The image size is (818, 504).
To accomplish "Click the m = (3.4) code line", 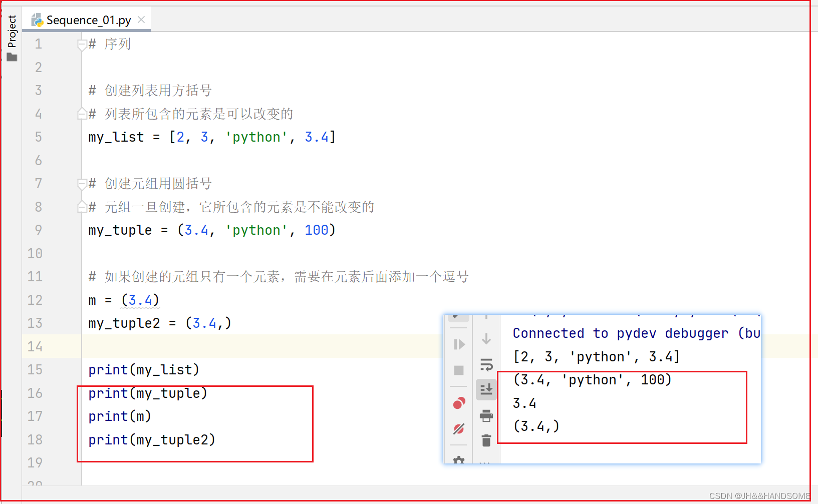I will click(x=124, y=300).
